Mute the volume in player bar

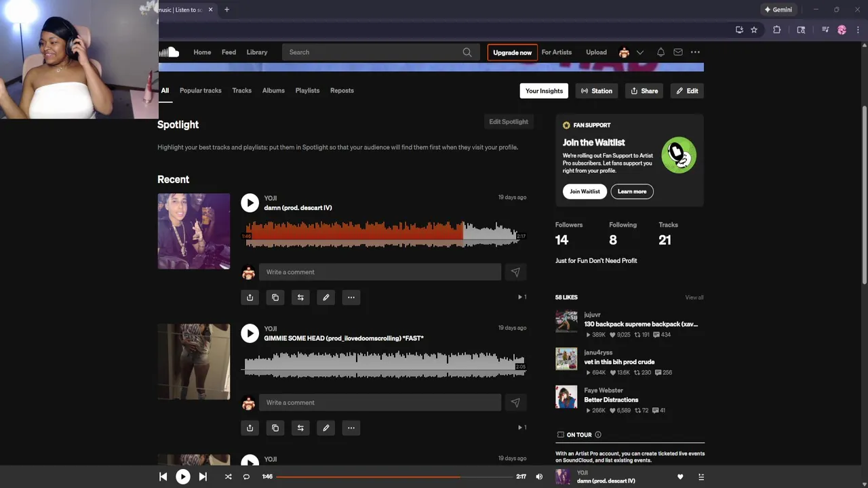[539, 476]
